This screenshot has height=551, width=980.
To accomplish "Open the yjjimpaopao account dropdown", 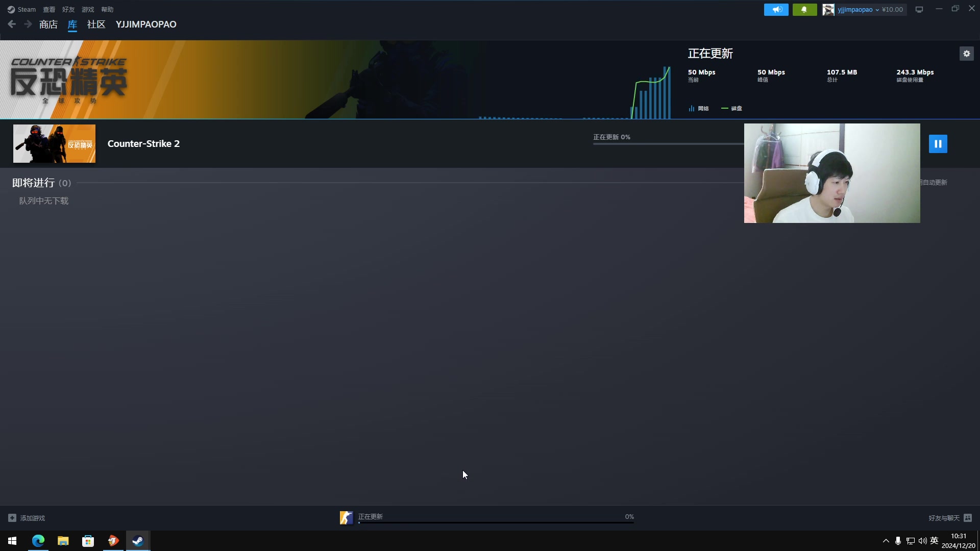I will tap(858, 10).
